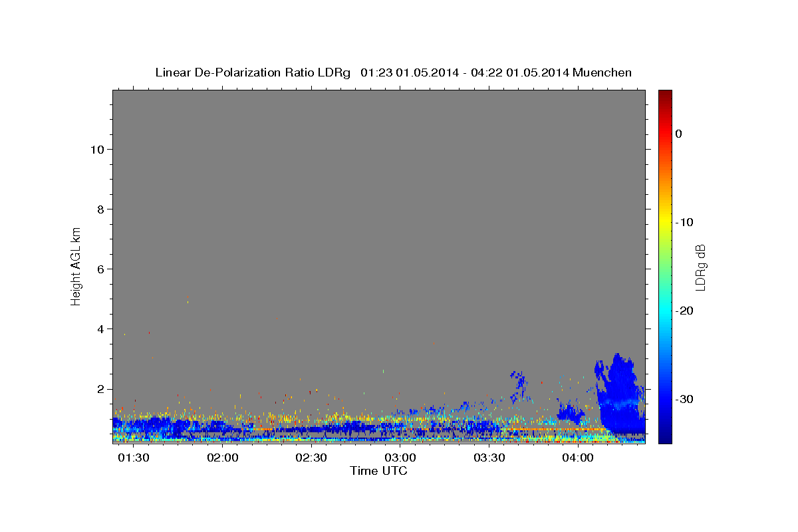Click the 02:00 time axis label
Image resolution: width=798 pixels, height=532 pixels.
pyautogui.click(x=223, y=458)
